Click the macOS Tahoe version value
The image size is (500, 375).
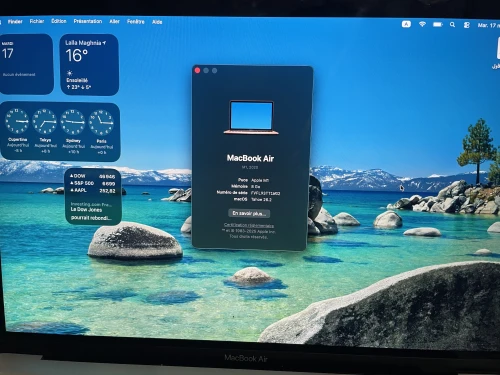click(x=261, y=200)
